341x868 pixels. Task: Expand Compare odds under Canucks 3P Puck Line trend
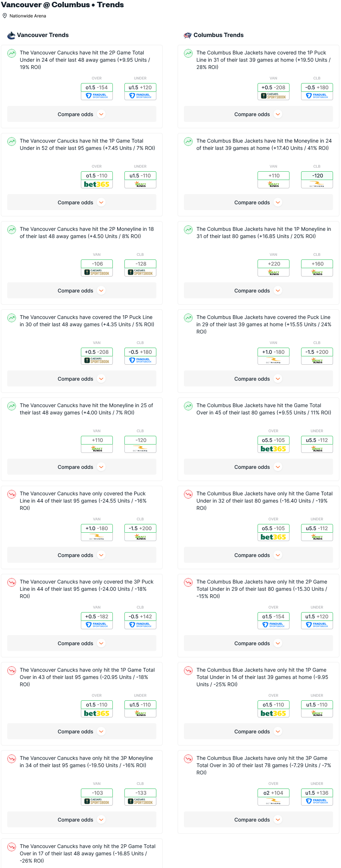(82, 643)
